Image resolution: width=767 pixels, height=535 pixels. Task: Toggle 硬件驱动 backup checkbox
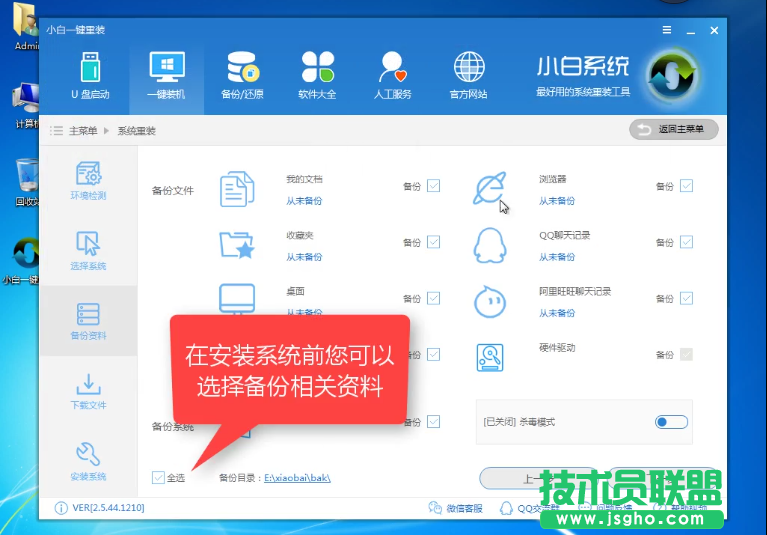pos(686,355)
